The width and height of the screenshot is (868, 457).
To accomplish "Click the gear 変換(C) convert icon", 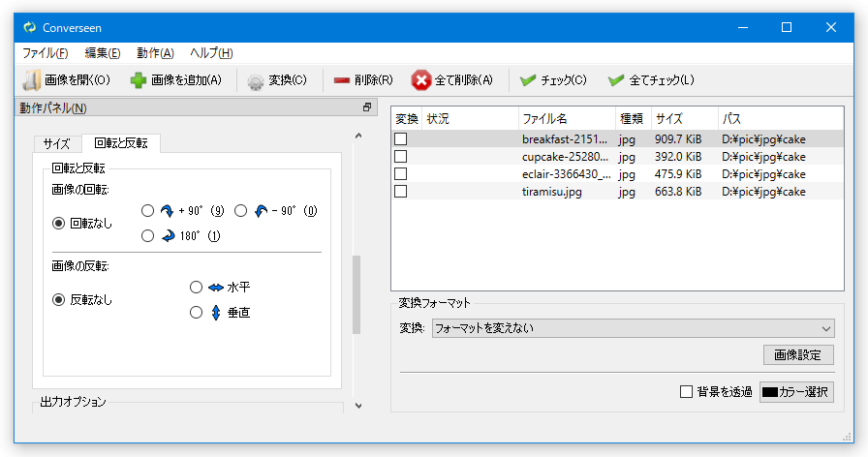I will (255, 81).
